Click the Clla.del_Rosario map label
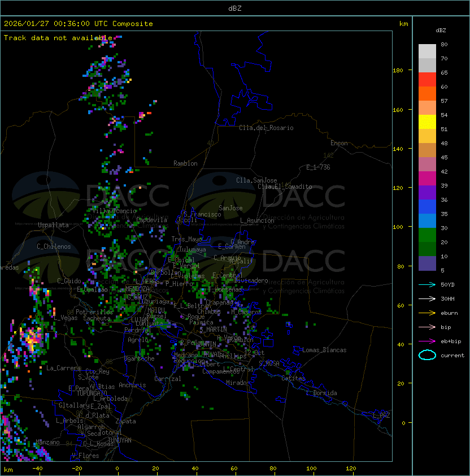Screen dimensions: 470x476 click(266, 128)
